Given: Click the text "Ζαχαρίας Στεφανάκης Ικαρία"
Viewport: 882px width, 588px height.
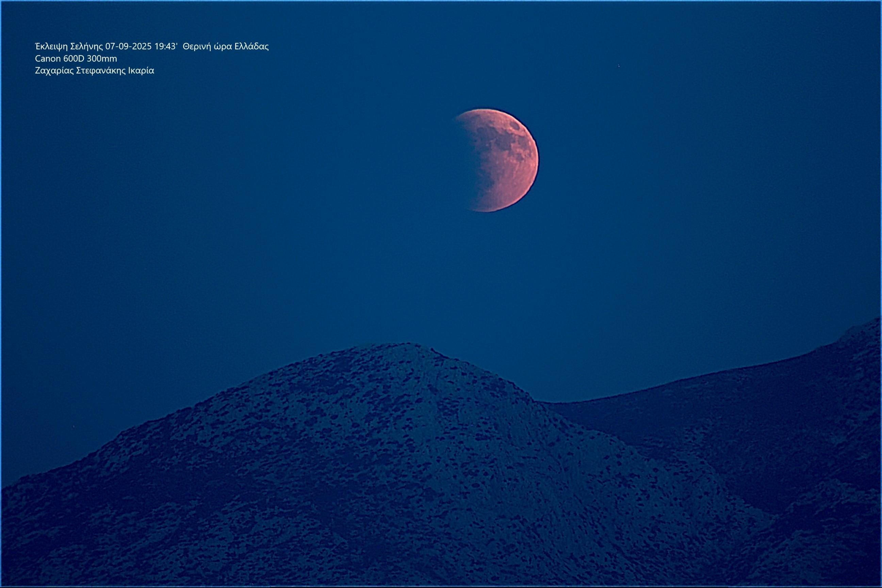Looking at the screenshot, I should pyautogui.click(x=95, y=70).
